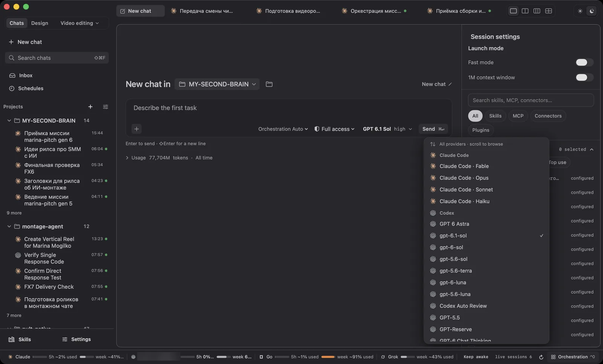This screenshot has width=603, height=364.
Task: Filter by Connectors chip
Action: pos(548,116)
